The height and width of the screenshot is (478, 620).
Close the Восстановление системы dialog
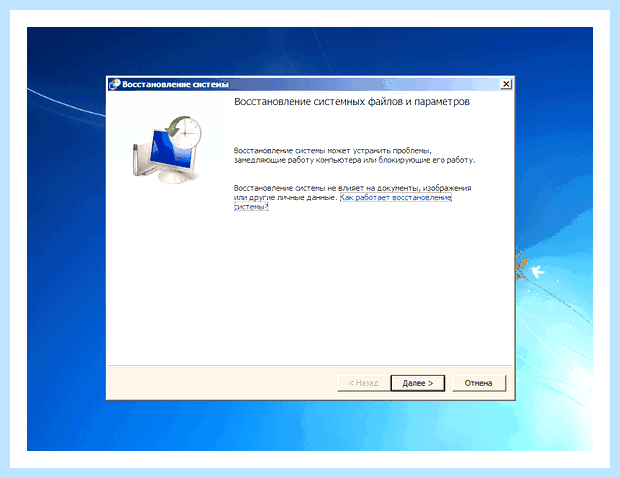[506, 84]
